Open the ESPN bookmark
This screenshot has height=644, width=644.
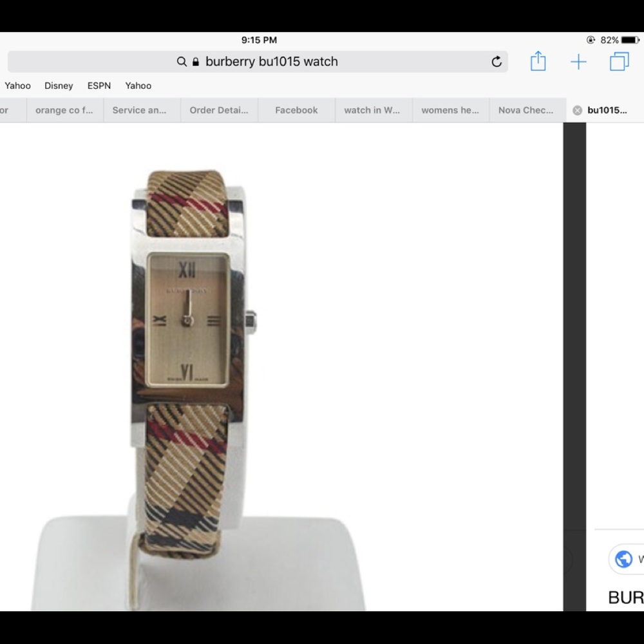click(x=99, y=86)
